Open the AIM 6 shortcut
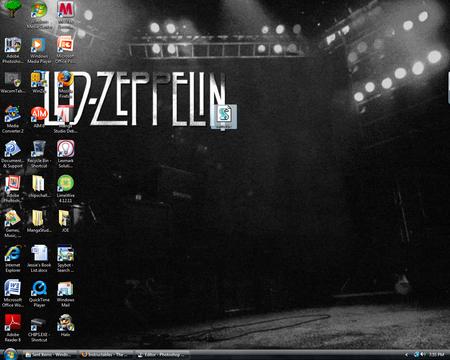 pyautogui.click(x=39, y=117)
